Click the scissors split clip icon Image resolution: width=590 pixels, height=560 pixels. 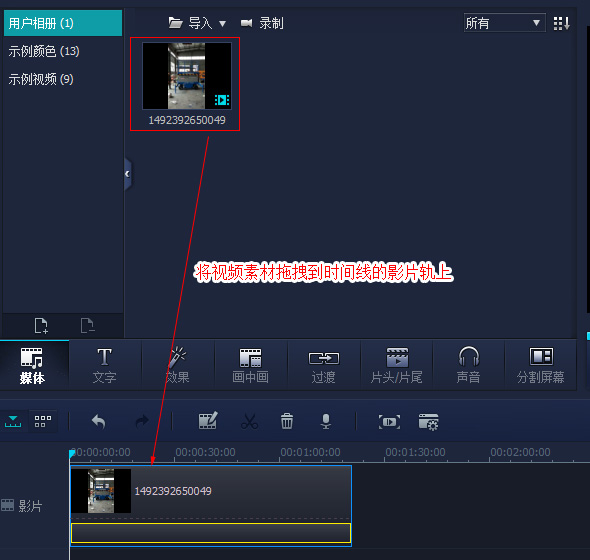pyautogui.click(x=249, y=422)
